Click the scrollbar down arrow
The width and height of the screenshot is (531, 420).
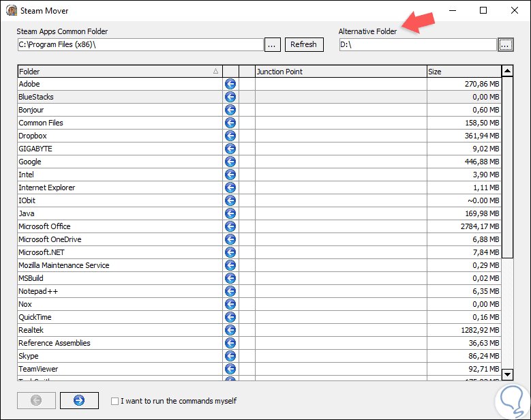[x=507, y=374]
